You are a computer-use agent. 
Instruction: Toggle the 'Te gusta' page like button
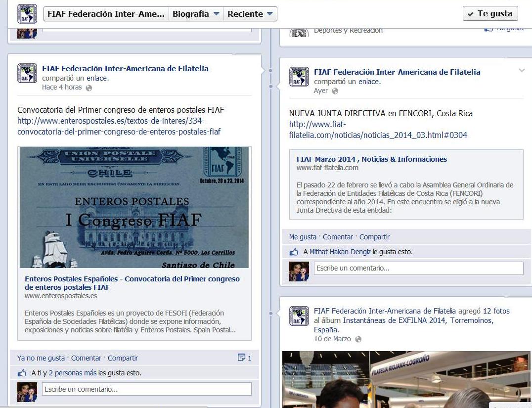pos(490,13)
